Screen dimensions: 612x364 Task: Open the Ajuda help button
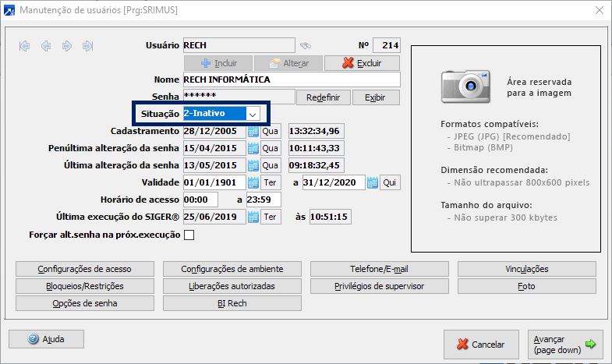pyautogui.click(x=46, y=339)
